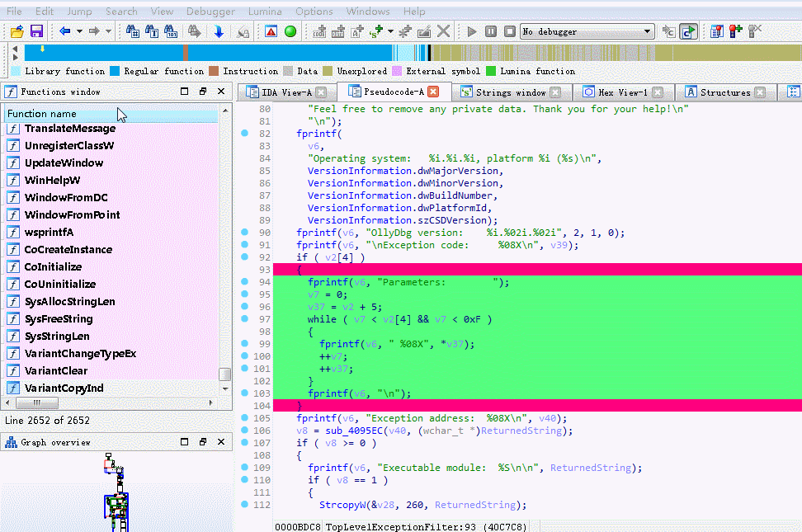The height and width of the screenshot is (532, 802).
Task: Click the gray arrow C step icon
Action: (x=668, y=31)
